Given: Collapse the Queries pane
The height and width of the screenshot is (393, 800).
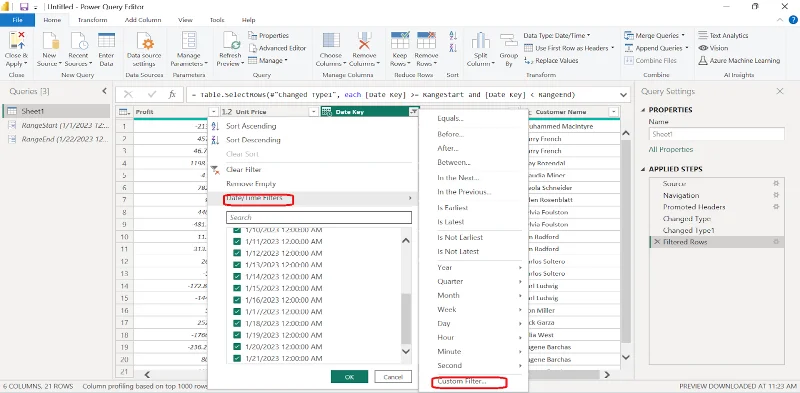Looking at the screenshot, I should pos(104,91).
